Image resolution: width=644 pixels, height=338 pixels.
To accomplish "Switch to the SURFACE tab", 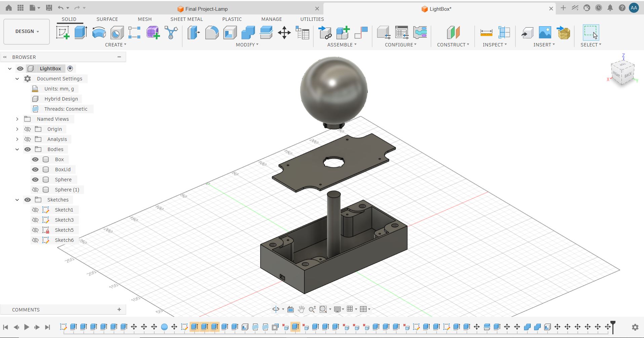I will [107, 19].
